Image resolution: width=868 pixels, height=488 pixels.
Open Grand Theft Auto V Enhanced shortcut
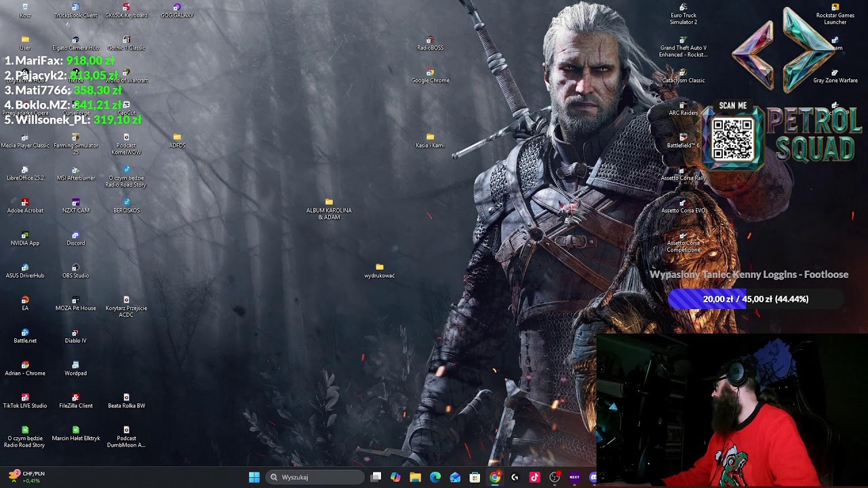tap(683, 46)
